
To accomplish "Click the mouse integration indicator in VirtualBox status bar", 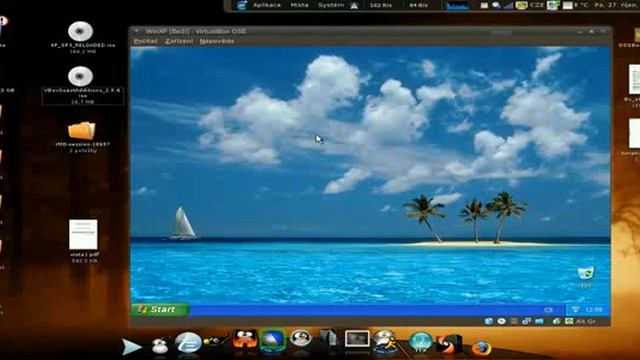I will pos(556,322).
